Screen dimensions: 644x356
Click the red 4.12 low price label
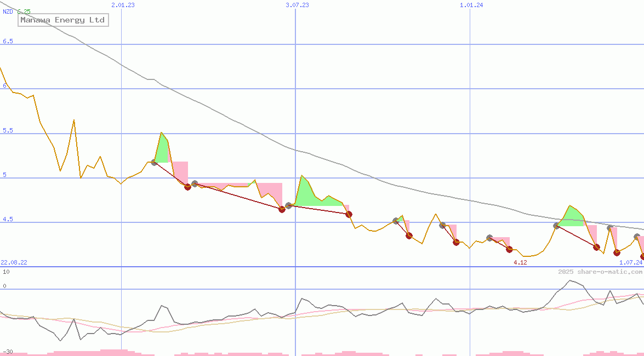(520, 262)
